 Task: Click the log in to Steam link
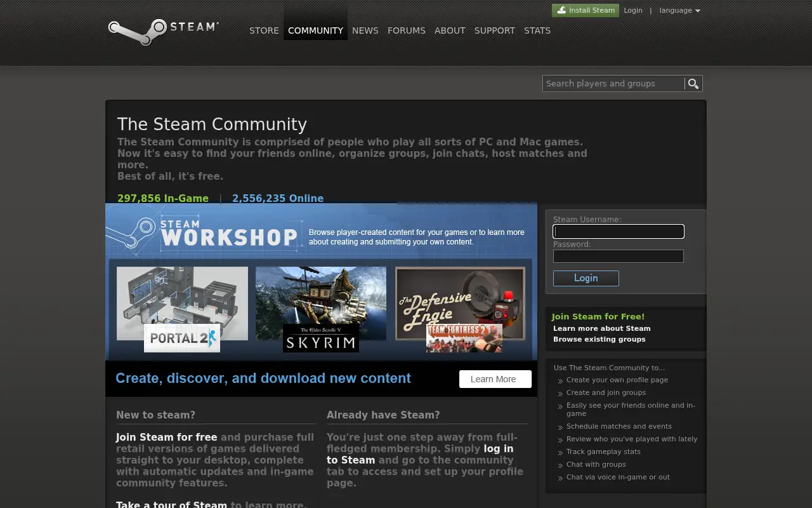tap(420, 455)
